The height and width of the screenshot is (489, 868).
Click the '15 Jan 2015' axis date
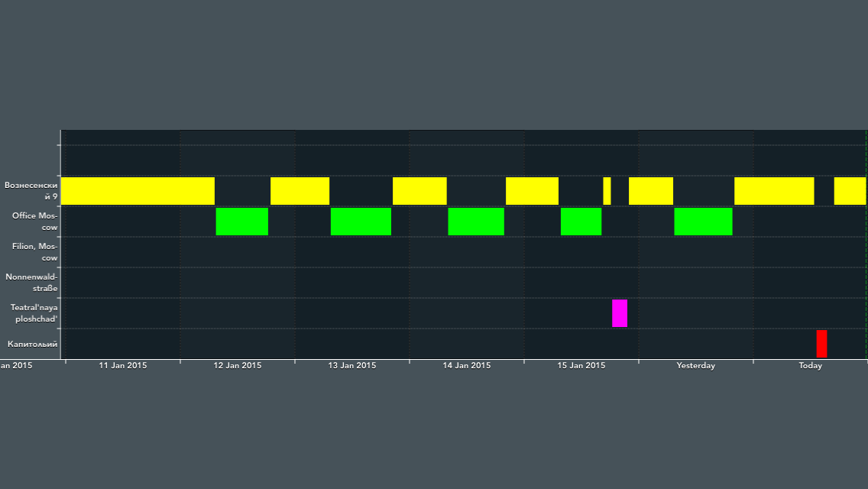coord(581,365)
